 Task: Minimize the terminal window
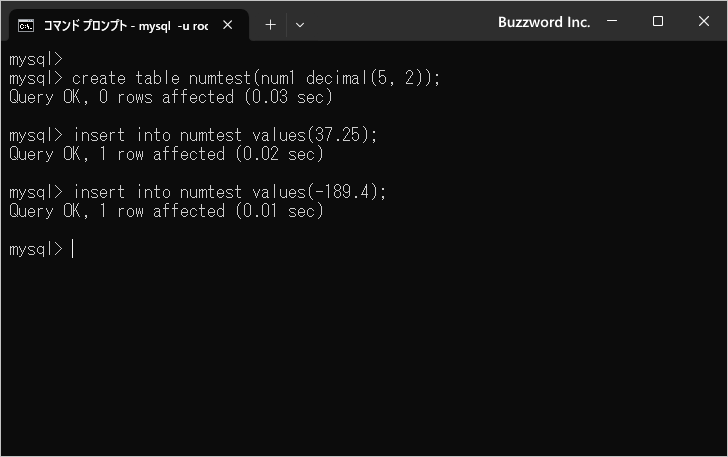point(612,21)
